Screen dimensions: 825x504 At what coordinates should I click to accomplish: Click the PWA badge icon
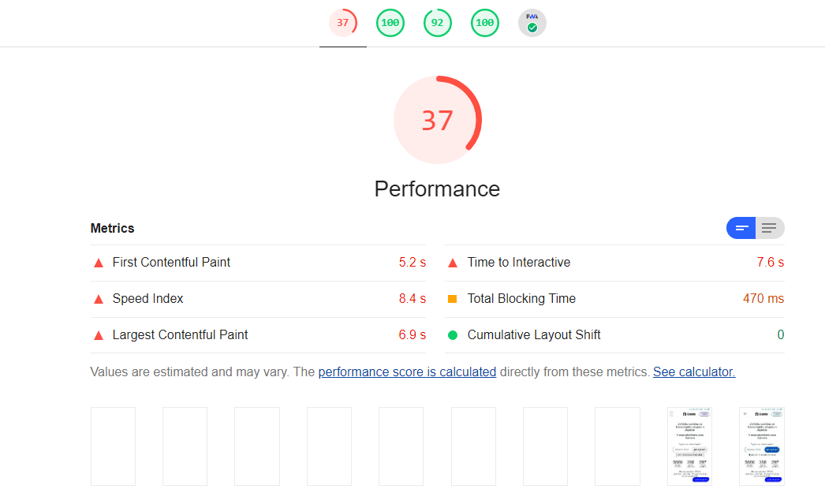(532, 23)
